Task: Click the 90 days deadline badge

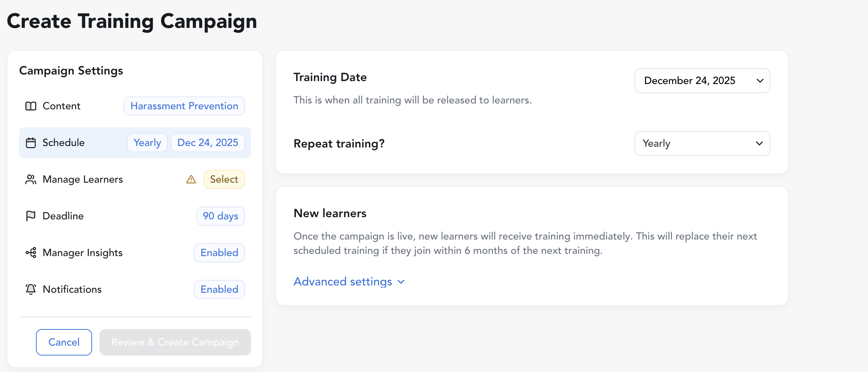Action: coord(220,216)
